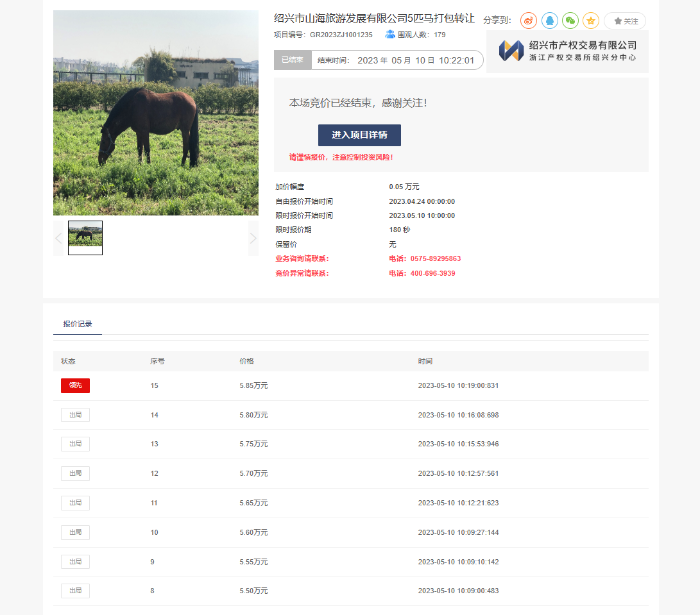Click the 关注 follow button

[x=625, y=21]
